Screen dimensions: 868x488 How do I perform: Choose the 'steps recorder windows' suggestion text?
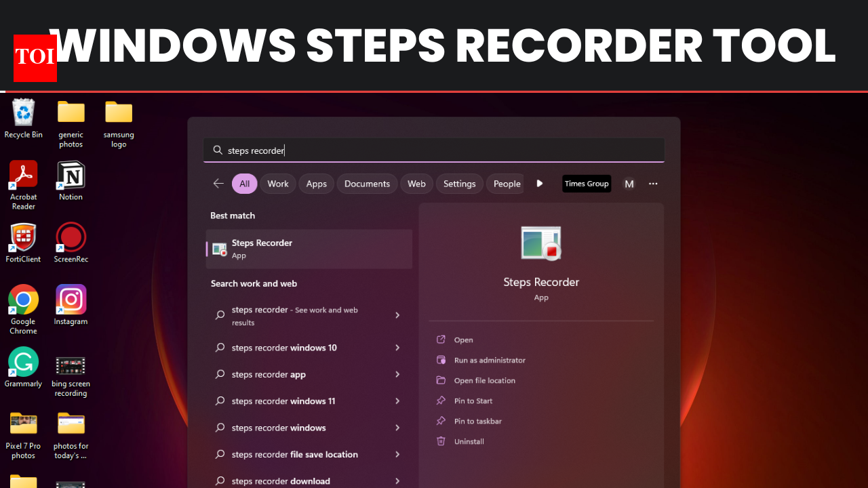279,428
